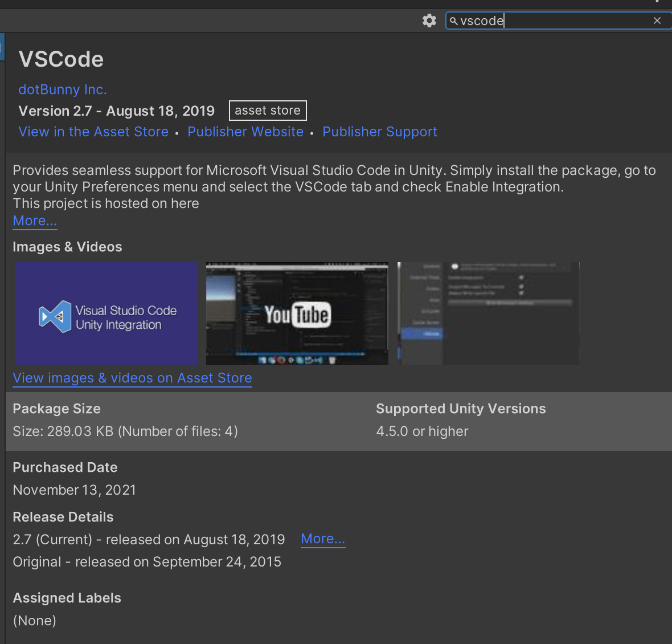The image size is (672, 644).
Task: Open the YouTube video thumbnail
Action: coord(297,313)
